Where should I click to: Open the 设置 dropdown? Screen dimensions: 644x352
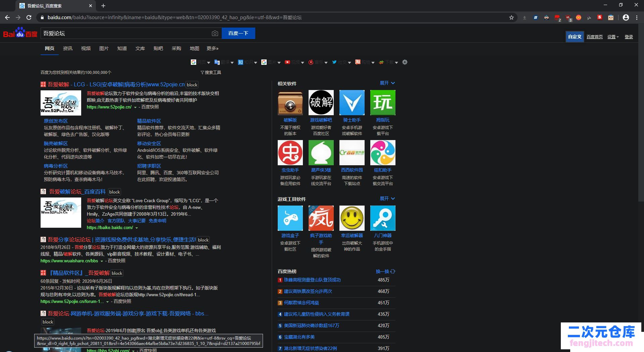coord(613,37)
